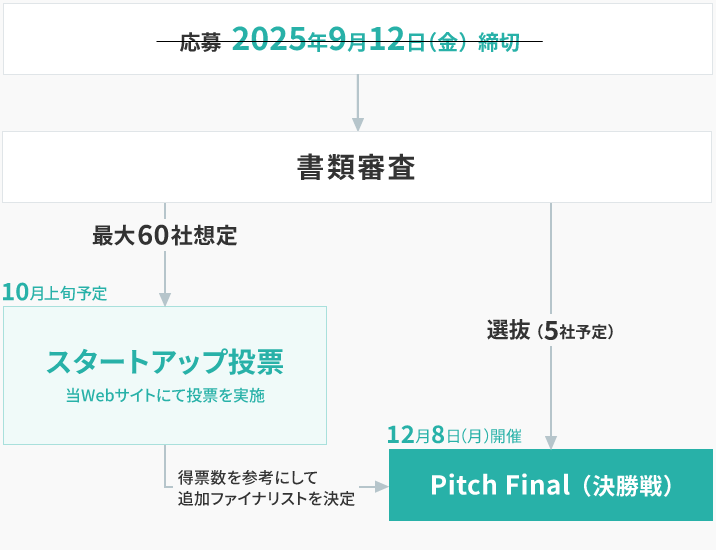Click the vertical line below 選抜 label

[551, 391]
